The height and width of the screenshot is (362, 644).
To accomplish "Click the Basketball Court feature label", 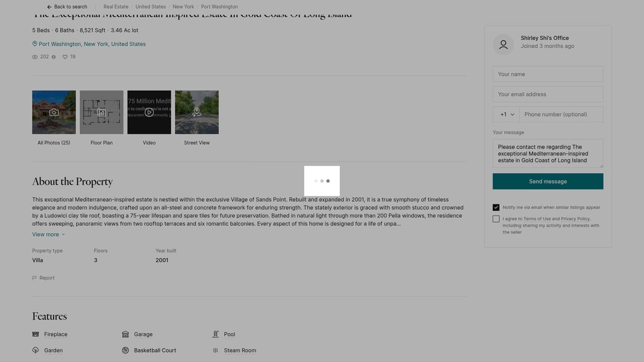I will coord(155,350).
